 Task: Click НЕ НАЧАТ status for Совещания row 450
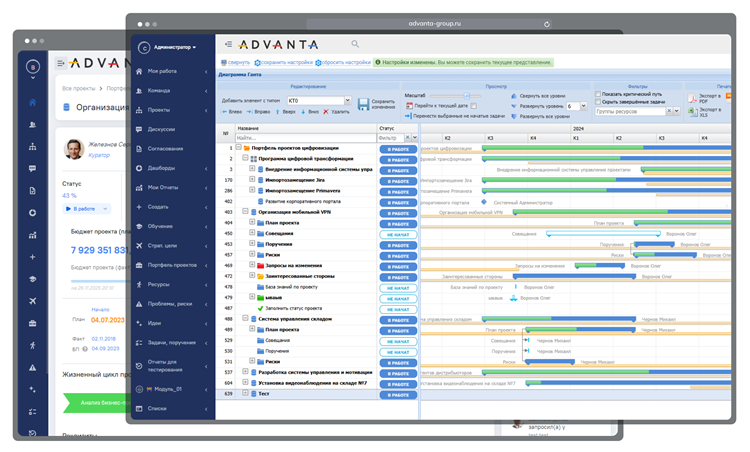[398, 235]
